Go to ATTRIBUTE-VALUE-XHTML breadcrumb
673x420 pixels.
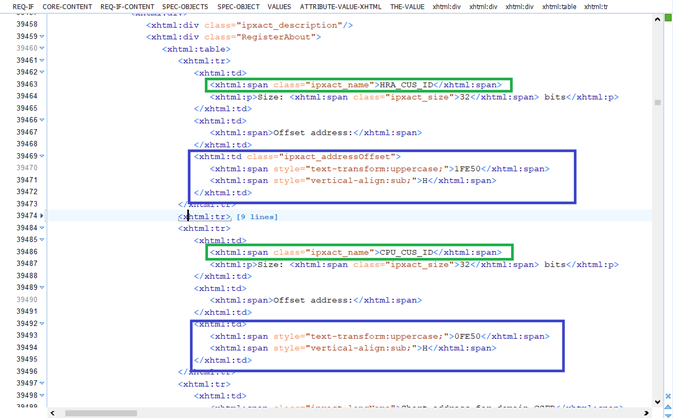point(340,6)
